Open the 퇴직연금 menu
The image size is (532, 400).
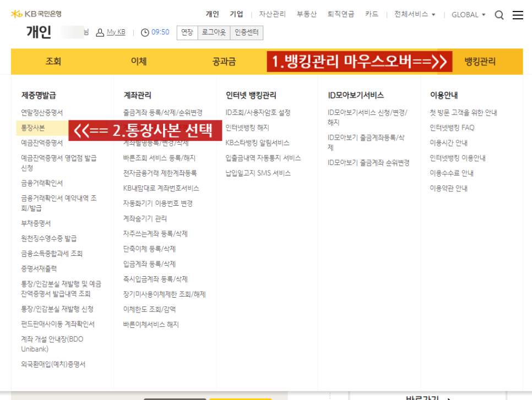(341, 14)
